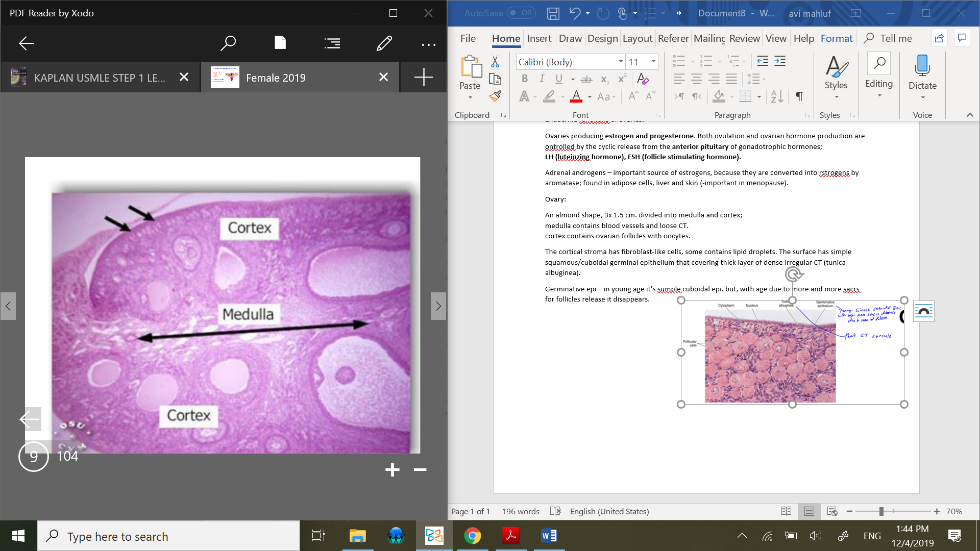Open the font size dropdown
The image size is (980, 551).
(x=653, y=62)
